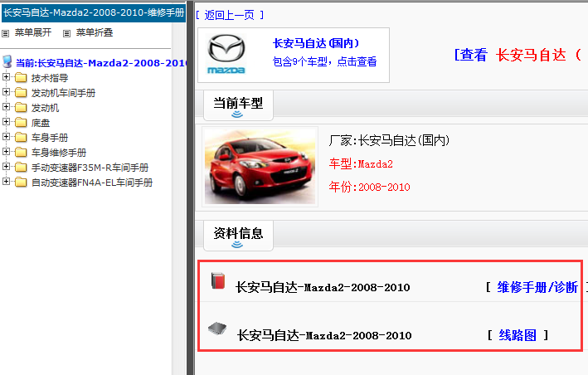Open the 维修手册/诊断 link
Screen dimensions: 588x375
point(537,287)
